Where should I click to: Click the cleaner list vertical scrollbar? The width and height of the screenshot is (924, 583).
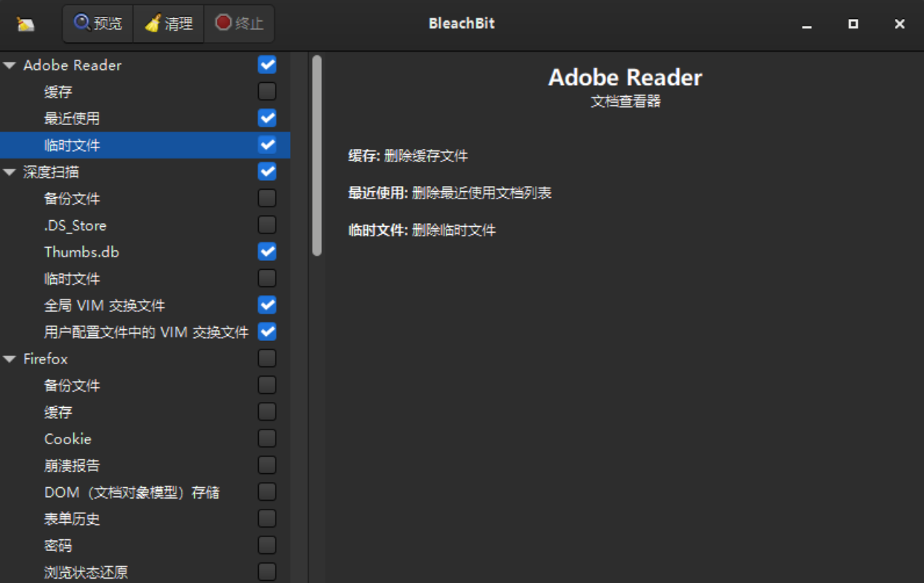[316, 156]
